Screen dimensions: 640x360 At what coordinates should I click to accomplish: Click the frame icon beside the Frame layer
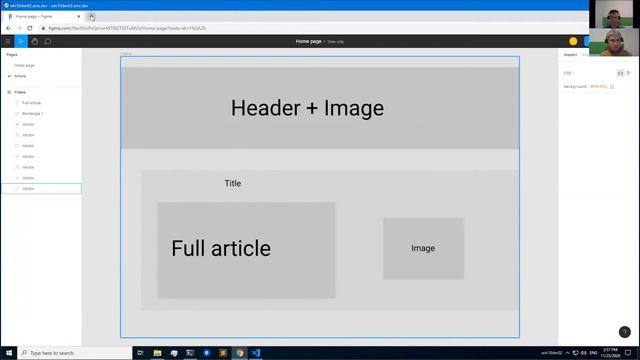9,92
